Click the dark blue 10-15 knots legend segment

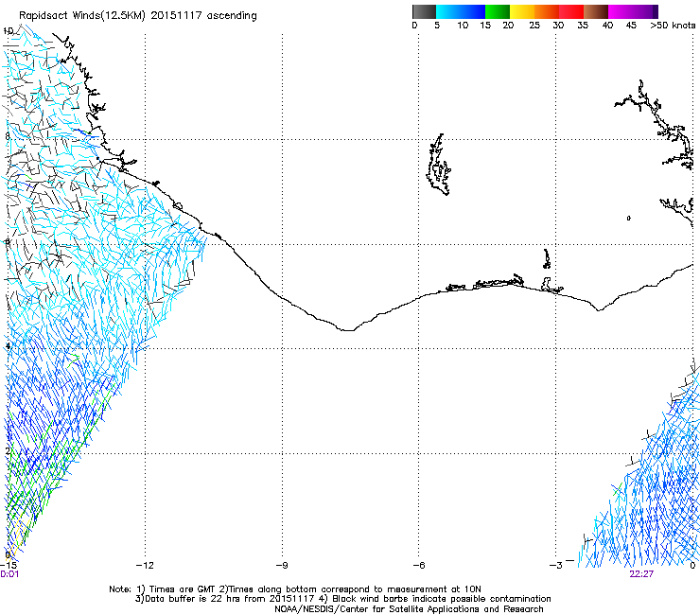[473, 11]
